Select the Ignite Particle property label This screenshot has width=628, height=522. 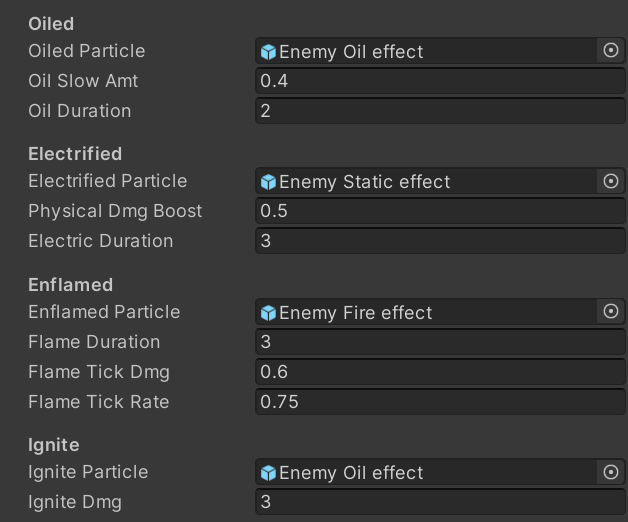88,472
